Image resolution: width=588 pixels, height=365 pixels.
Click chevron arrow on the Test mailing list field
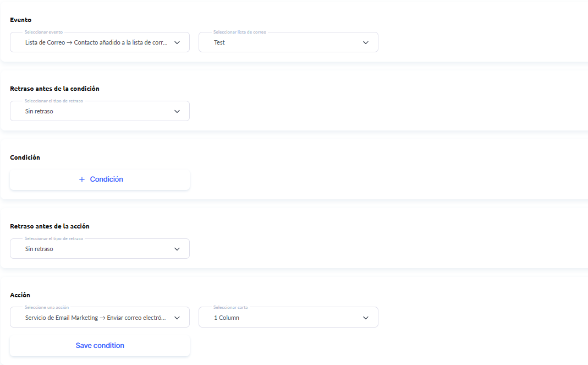click(x=366, y=42)
